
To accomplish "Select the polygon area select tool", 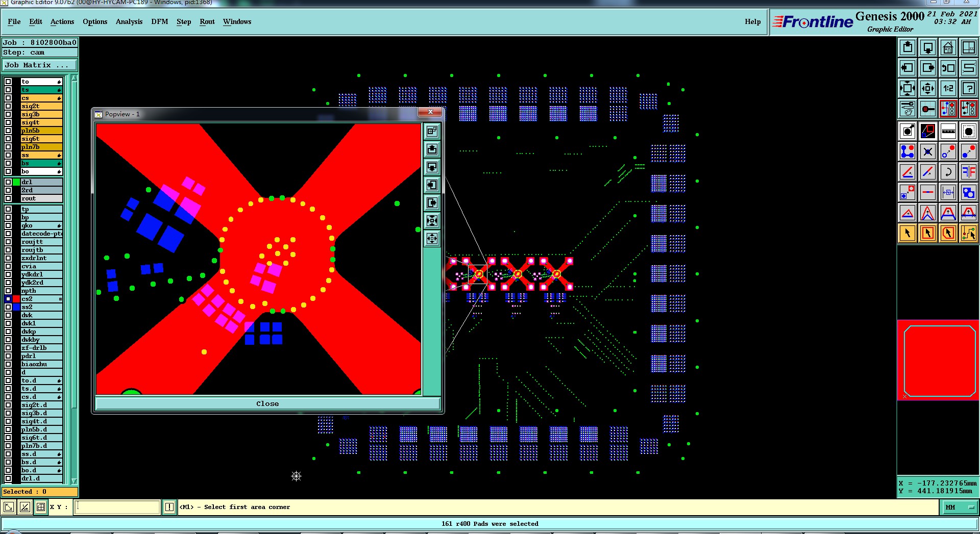I will click(948, 233).
